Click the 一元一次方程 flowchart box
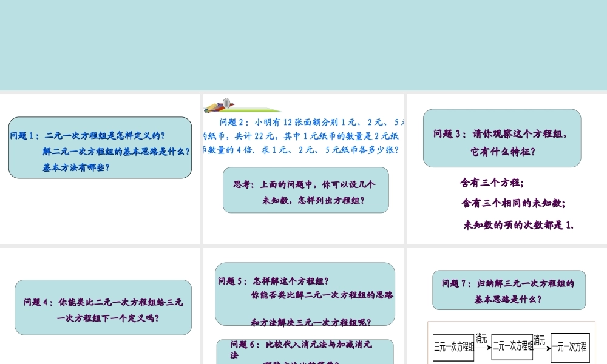 coord(570,348)
